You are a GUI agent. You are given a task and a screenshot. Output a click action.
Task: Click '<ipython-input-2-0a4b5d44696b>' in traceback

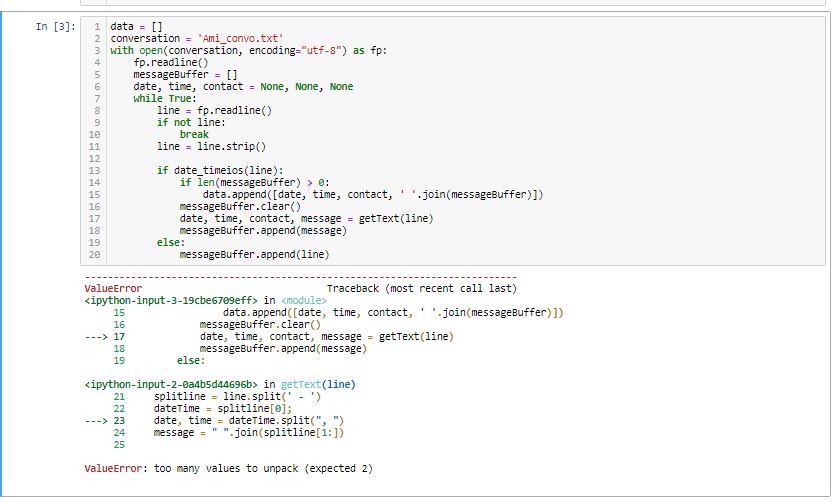[x=171, y=384]
